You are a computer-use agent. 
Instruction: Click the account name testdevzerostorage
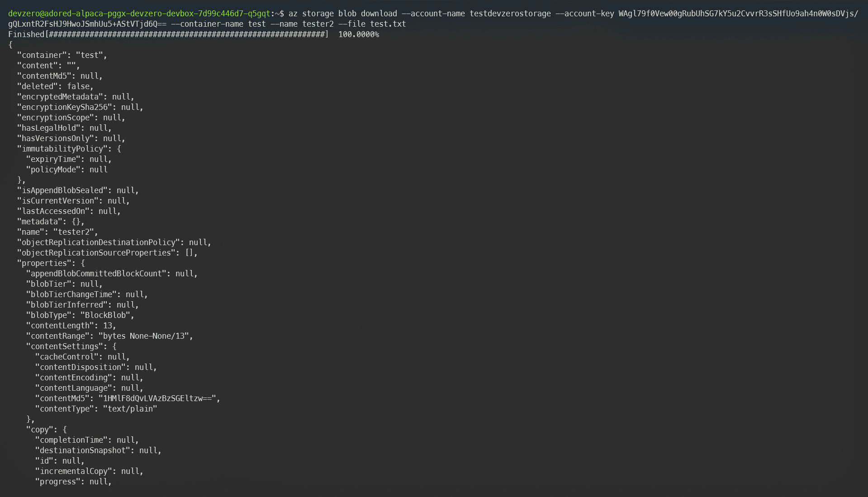point(510,14)
